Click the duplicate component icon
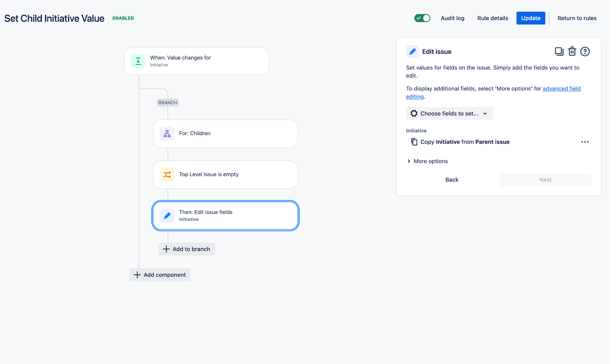The image size is (610, 364). (x=559, y=51)
